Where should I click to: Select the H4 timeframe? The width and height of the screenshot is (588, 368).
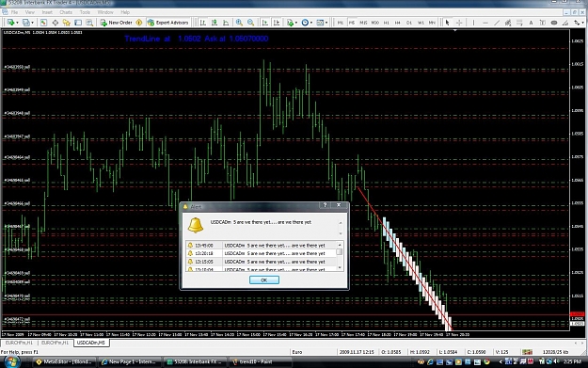coord(398,23)
